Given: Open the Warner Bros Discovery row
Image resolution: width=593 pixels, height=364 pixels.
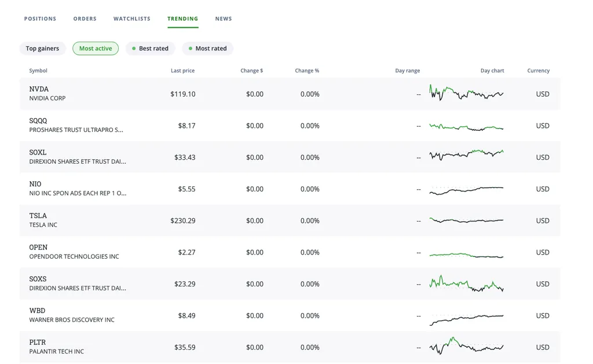Looking at the screenshot, I should pyautogui.click(x=290, y=315).
